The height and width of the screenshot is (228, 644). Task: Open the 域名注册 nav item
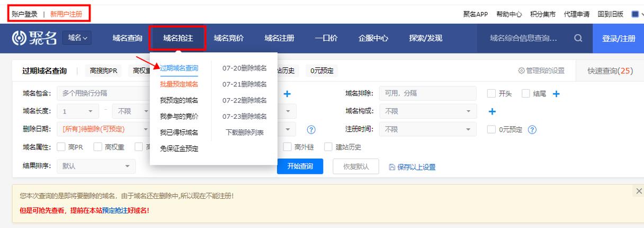point(280,38)
